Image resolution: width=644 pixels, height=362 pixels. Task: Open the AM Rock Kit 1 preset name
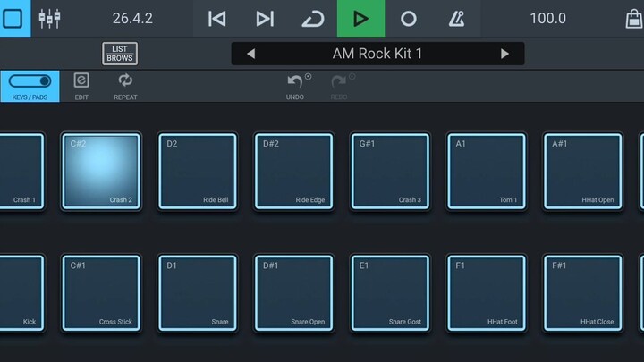click(x=377, y=54)
